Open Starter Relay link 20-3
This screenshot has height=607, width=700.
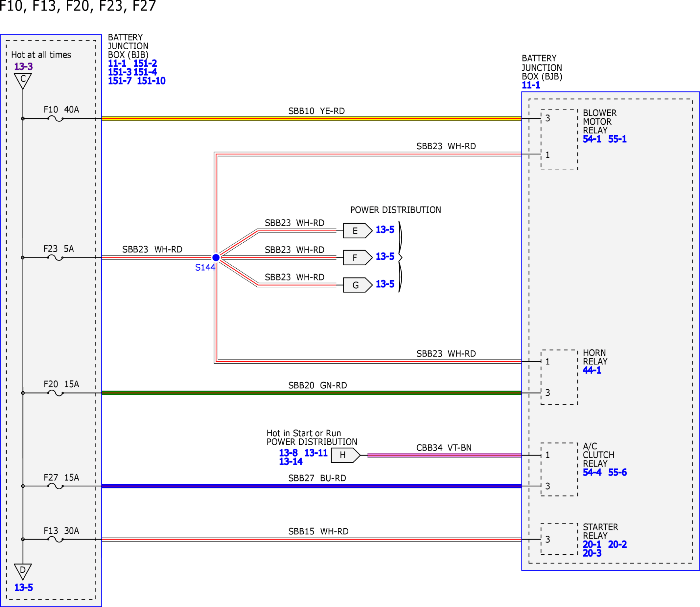pos(592,553)
